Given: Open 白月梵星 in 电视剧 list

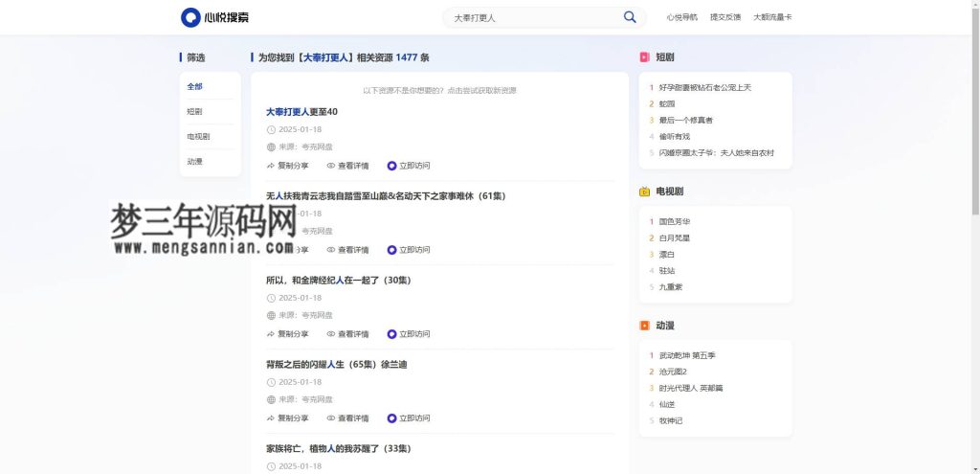Looking at the screenshot, I should click(675, 238).
